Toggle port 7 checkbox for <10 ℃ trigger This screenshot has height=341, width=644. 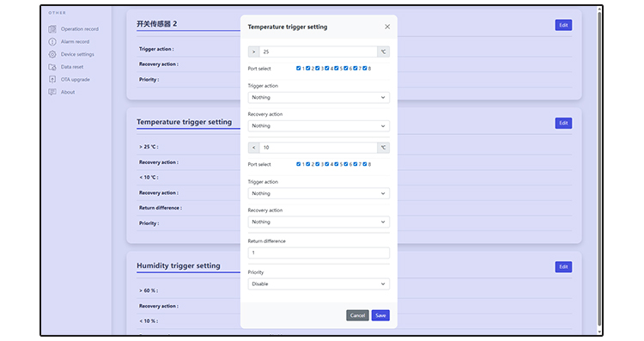pyautogui.click(x=355, y=164)
